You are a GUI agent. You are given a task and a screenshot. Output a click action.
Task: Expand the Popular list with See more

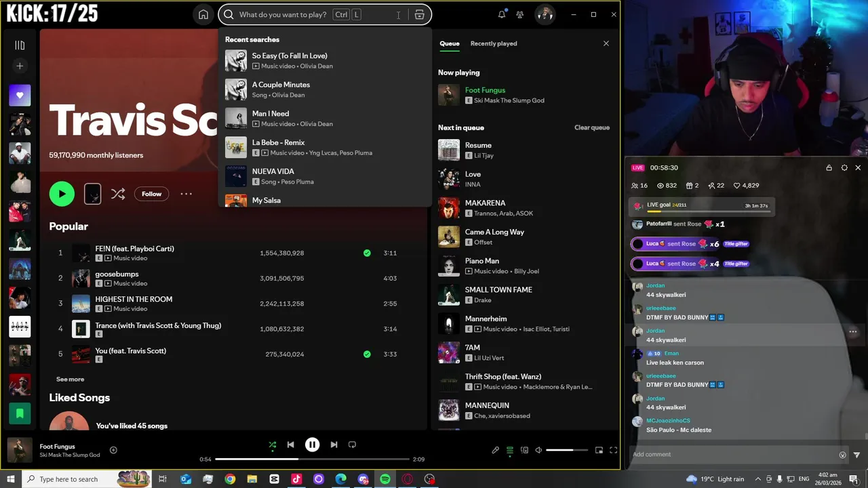click(70, 379)
